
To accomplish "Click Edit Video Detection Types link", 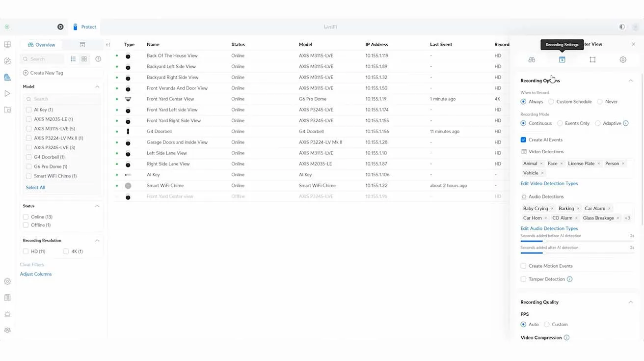I will tap(549, 183).
